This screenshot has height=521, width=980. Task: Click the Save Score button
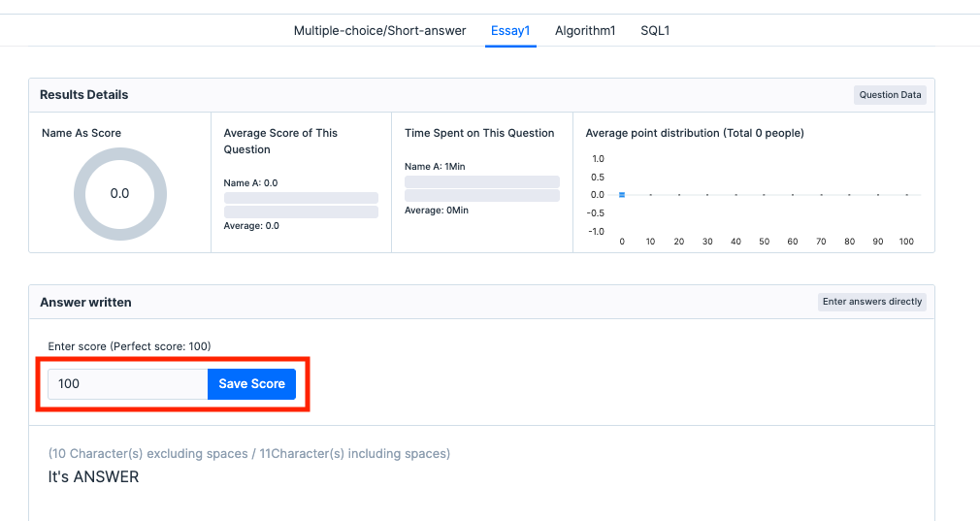click(x=251, y=383)
